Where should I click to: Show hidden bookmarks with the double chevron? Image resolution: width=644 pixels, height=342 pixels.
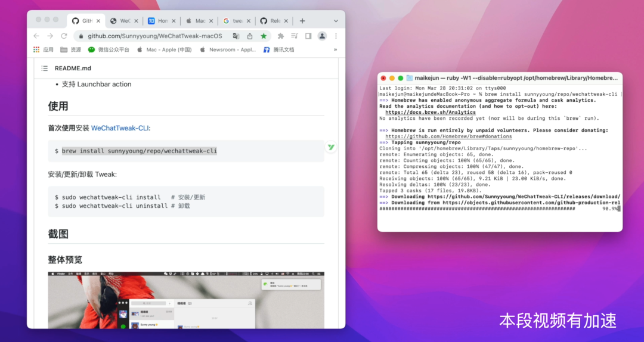point(335,49)
